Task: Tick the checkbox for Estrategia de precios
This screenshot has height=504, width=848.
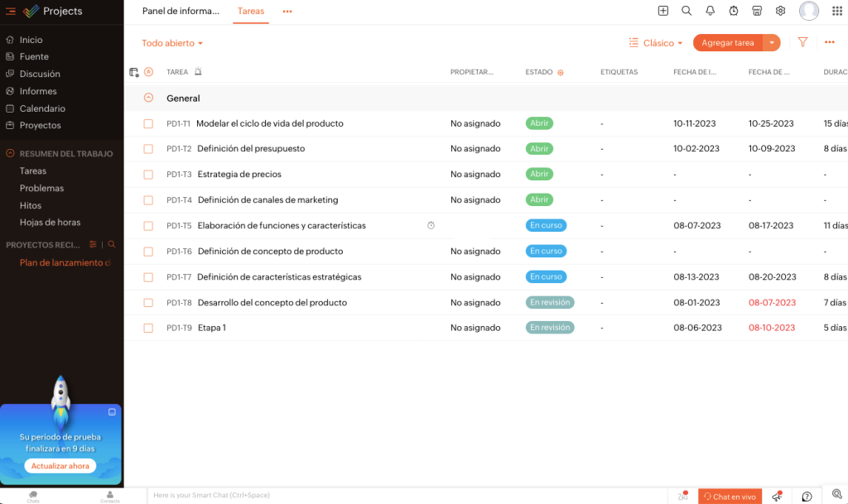Action: pos(148,174)
